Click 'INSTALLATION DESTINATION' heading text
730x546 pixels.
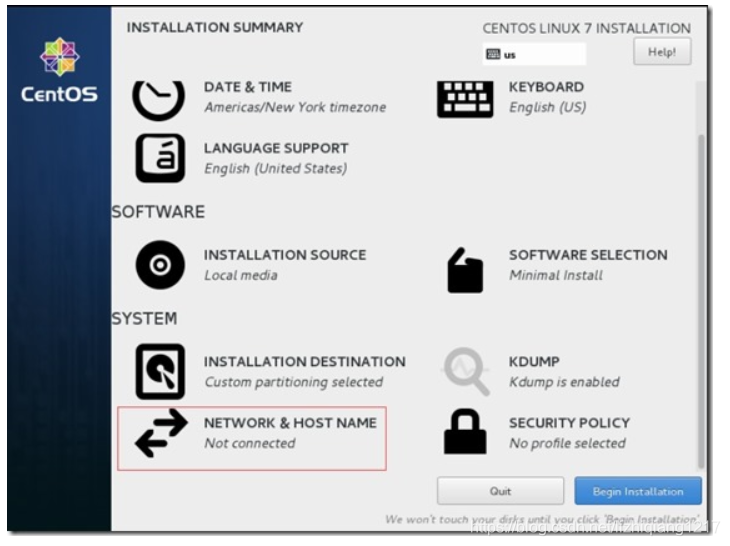(304, 362)
